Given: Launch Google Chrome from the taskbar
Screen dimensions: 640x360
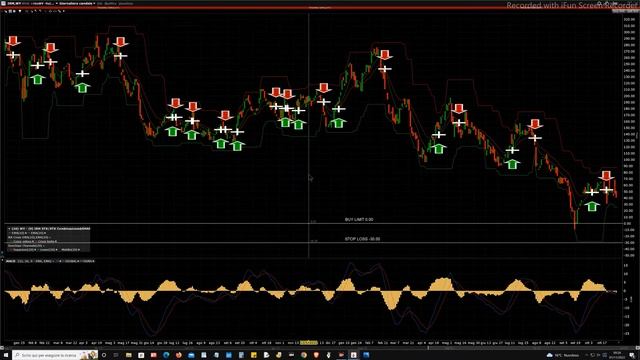Looking at the screenshot, I should tap(304, 356).
